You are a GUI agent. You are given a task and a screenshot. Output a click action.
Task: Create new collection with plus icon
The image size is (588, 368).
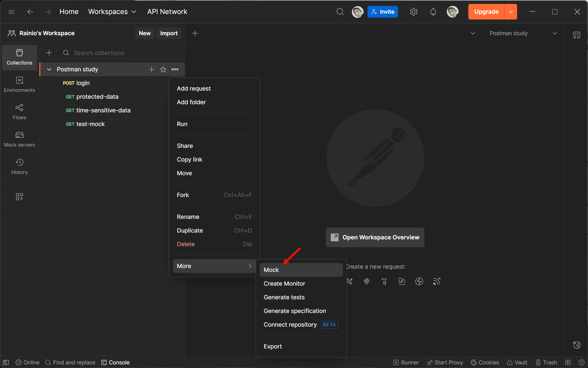coord(49,53)
